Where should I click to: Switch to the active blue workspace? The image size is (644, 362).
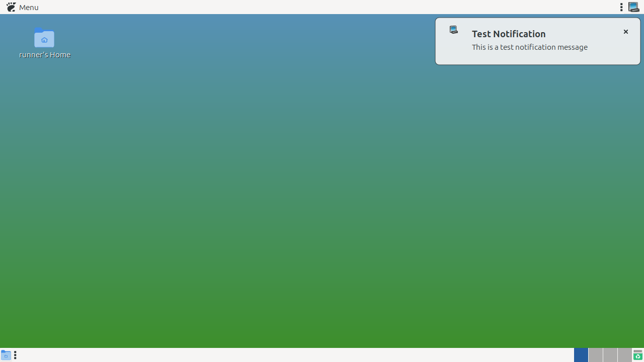tap(581, 355)
